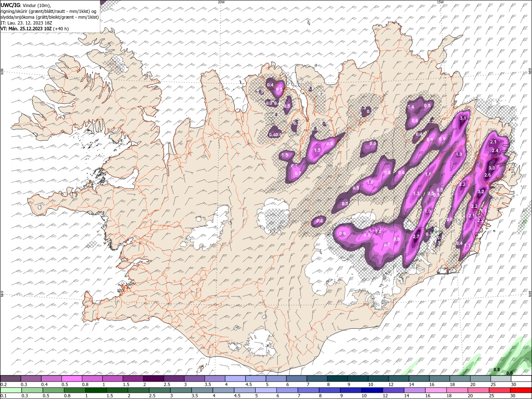Click the bottom-row swatch labeled 2.5
Viewport: 532px width, 399px height.
click(160, 390)
